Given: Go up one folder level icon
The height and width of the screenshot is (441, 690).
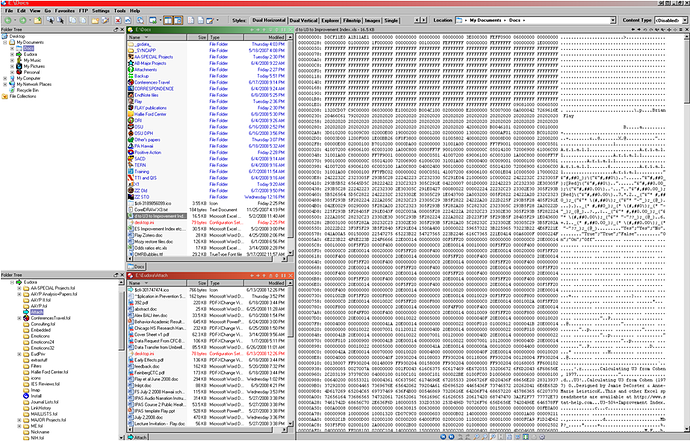Looking at the screenshot, I should click(x=38, y=20).
